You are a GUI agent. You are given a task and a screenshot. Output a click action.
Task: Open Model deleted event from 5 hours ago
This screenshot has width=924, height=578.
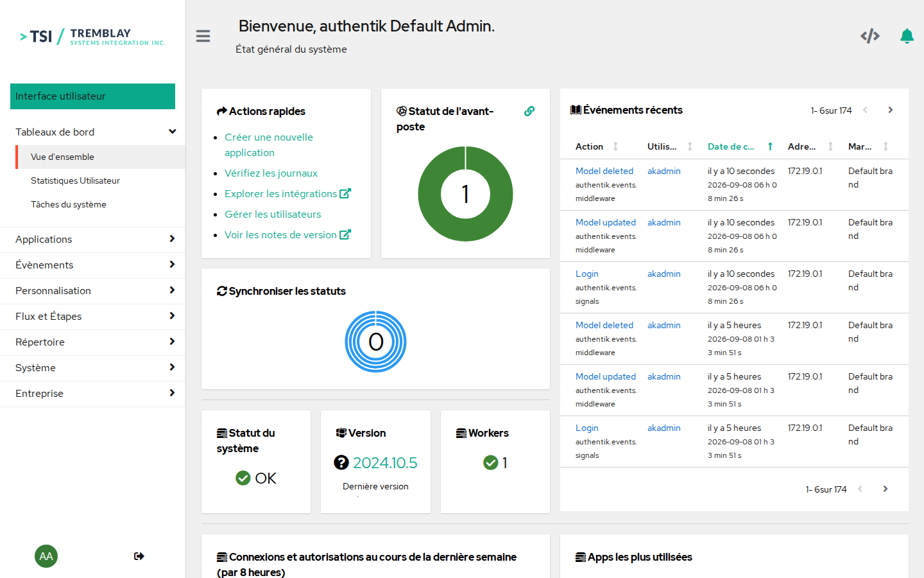[604, 325]
